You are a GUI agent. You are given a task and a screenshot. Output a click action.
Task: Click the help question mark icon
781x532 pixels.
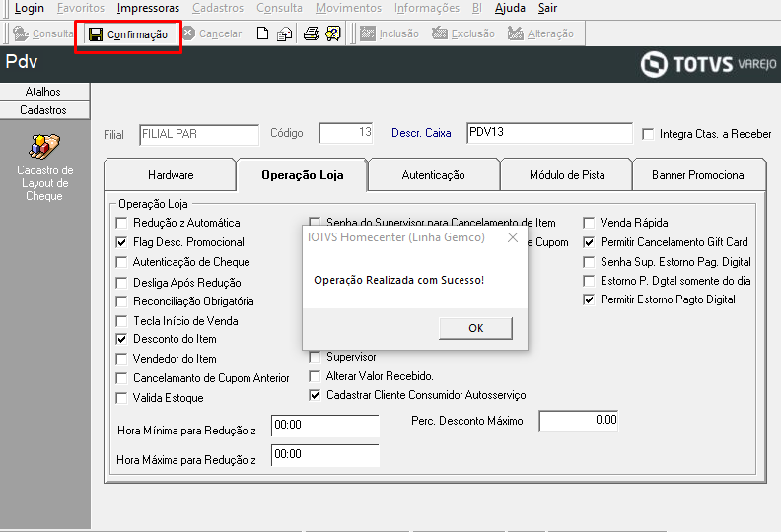(x=333, y=33)
